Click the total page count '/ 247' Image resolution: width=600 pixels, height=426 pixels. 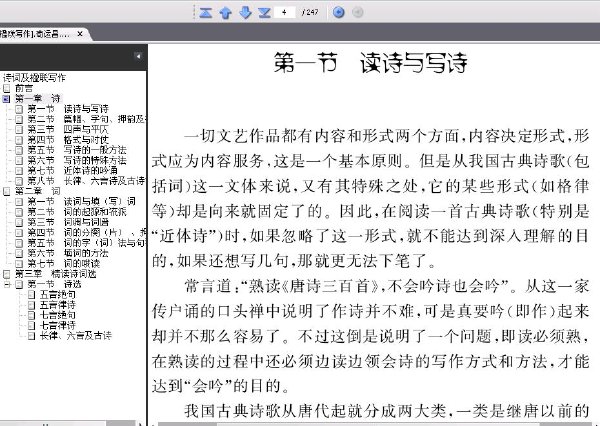(310, 12)
